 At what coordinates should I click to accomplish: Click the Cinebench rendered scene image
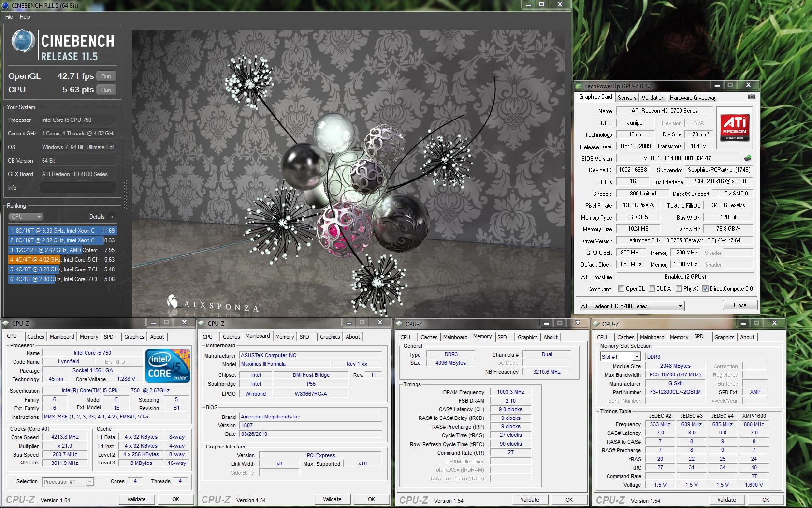click(348, 174)
